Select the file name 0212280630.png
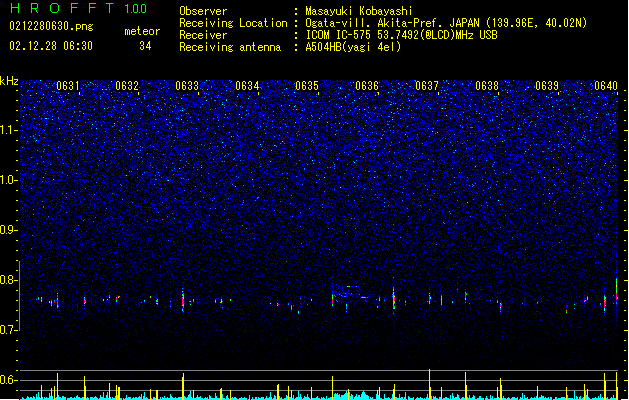Image resolution: width=629 pixels, height=400 pixels. (x=51, y=26)
